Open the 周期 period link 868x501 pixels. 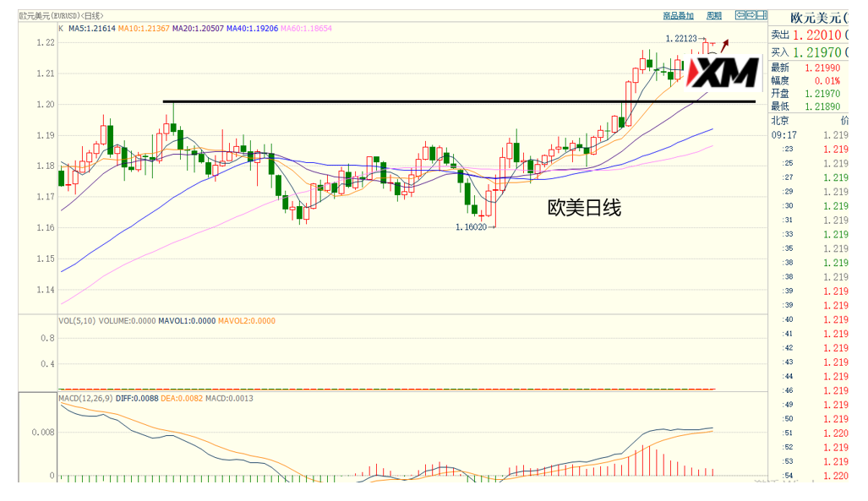(x=714, y=16)
